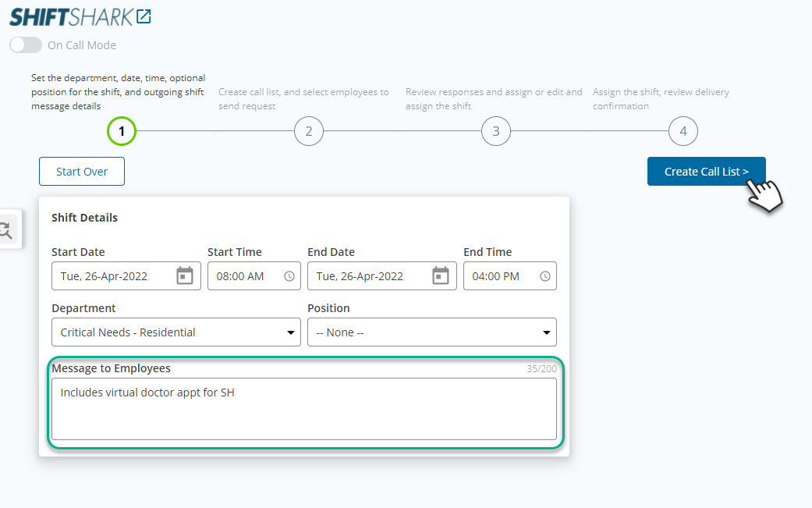
Task: Click the Message to Employees label
Action: pos(111,368)
